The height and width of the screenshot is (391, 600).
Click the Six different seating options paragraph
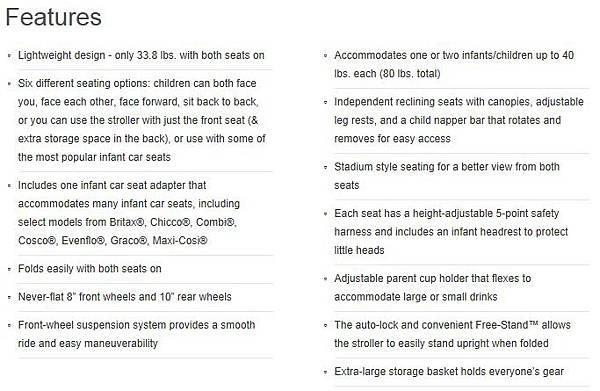pos(142,120)
